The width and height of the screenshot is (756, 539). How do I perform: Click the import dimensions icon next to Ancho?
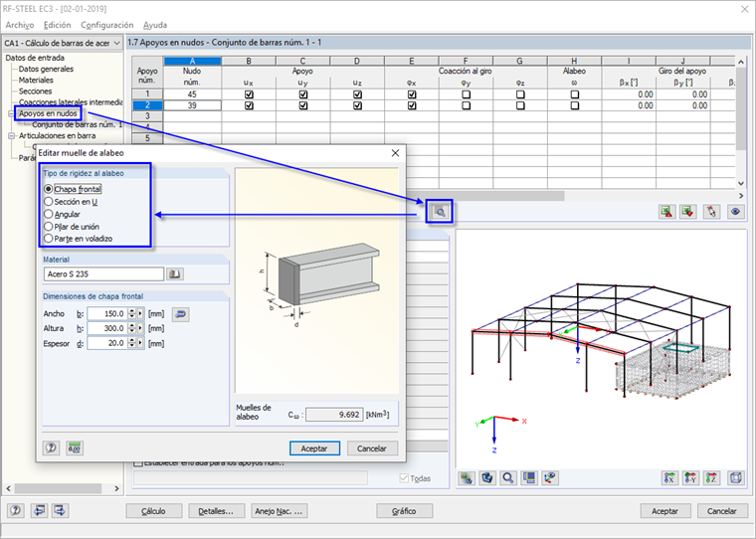coord(180,314)
